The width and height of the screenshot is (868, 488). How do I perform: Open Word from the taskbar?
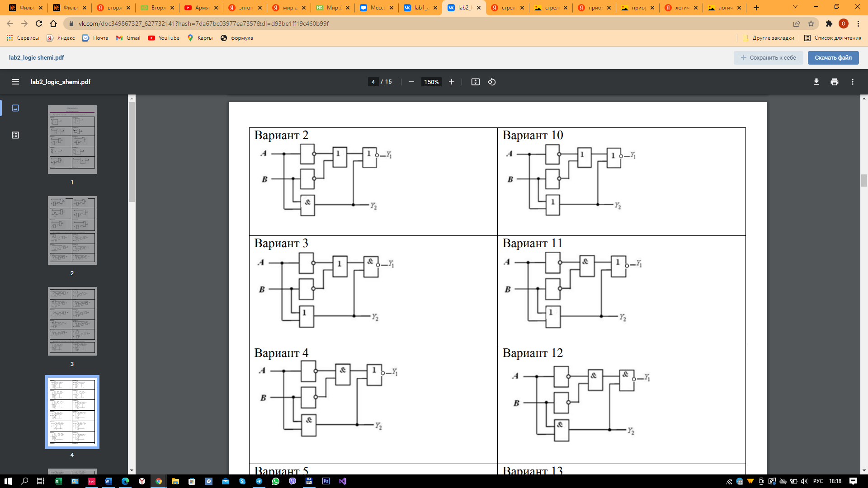pos(108,481)
